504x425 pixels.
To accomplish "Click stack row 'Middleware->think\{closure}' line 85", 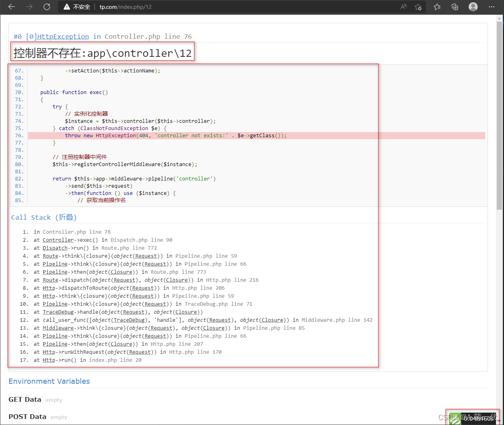I will pos(169,328).
